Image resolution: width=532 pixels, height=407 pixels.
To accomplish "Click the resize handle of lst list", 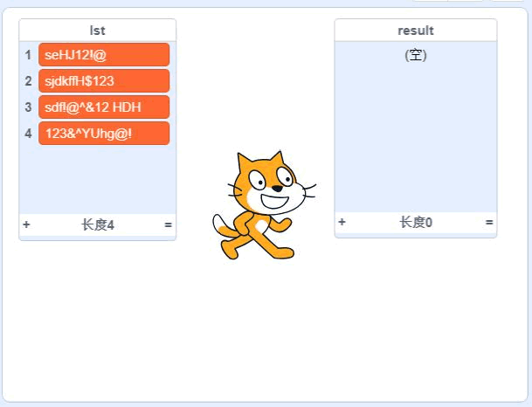I will tap(168, 224).
